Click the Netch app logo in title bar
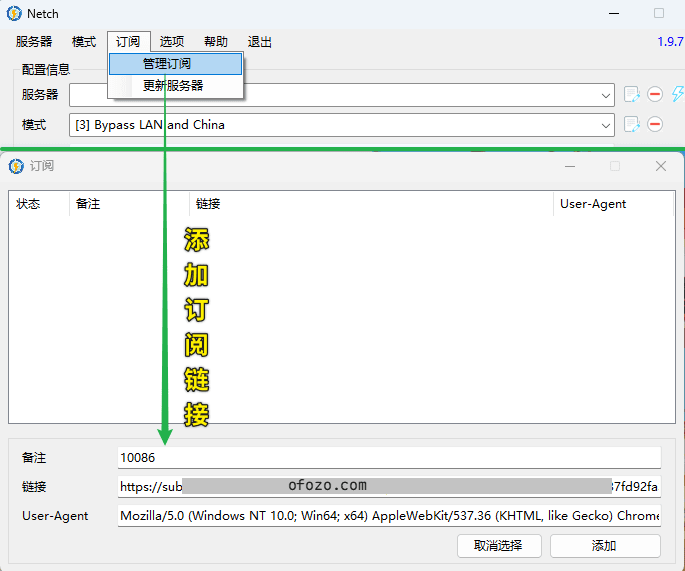Viewport: 685px width, 571px height. 13,13
